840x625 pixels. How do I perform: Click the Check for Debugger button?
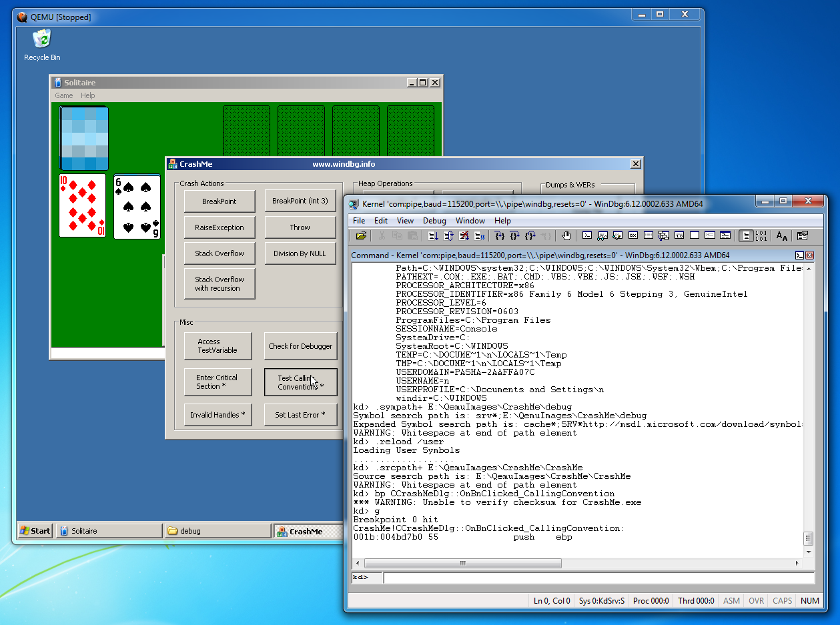[x=300, y=346]
